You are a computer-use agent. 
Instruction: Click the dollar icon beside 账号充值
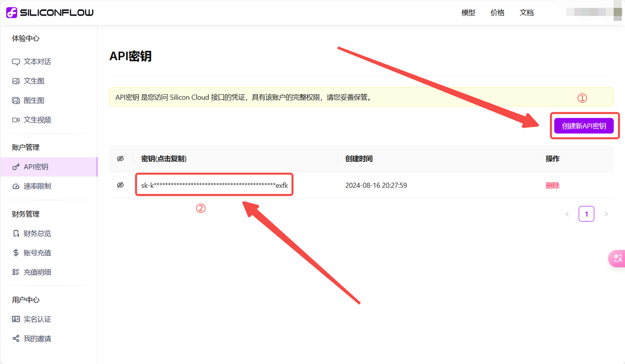point(16,253)
